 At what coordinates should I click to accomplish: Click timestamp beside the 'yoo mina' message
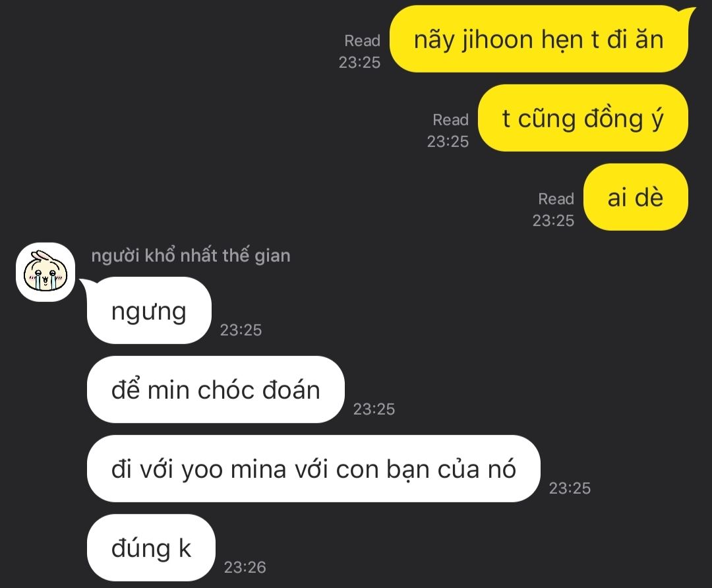pyautogui.click(x=570, y=488)
